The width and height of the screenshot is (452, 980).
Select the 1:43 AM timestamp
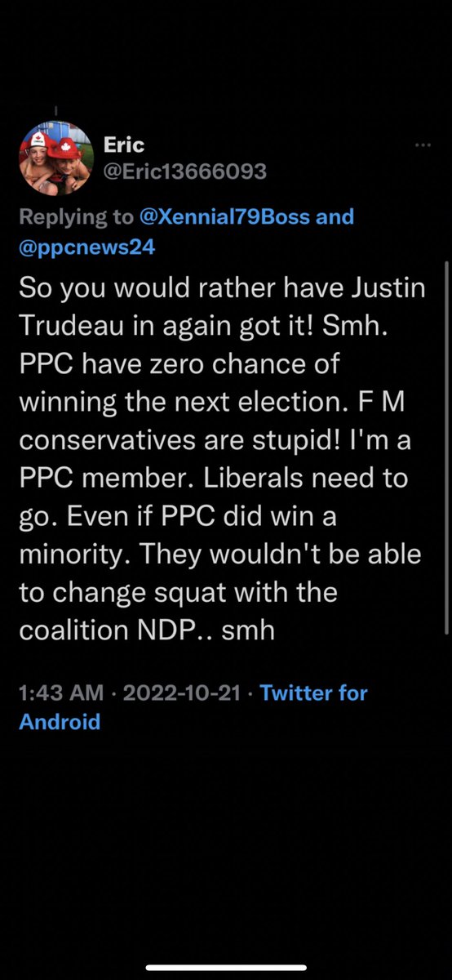61,693
